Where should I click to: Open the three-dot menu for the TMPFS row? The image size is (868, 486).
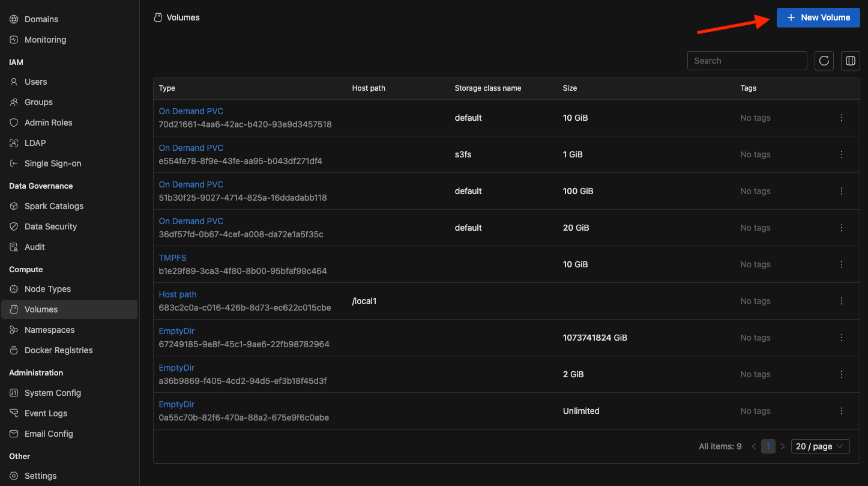pos(842,264)
